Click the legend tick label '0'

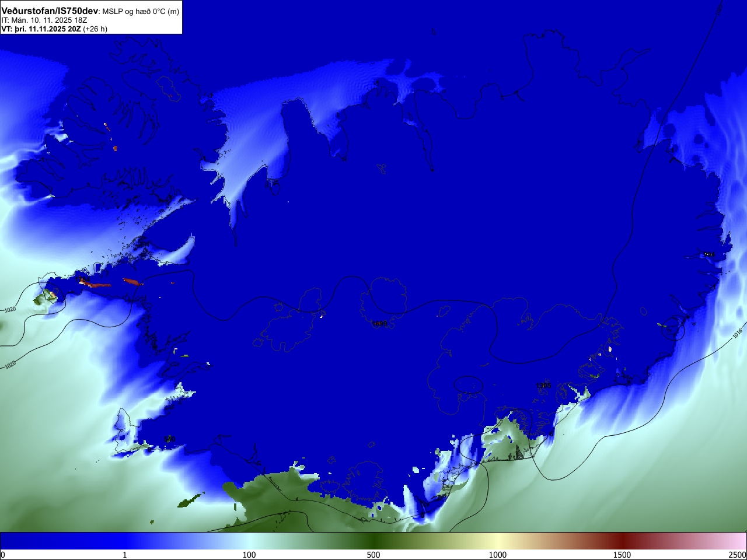(x=3, y=555)
